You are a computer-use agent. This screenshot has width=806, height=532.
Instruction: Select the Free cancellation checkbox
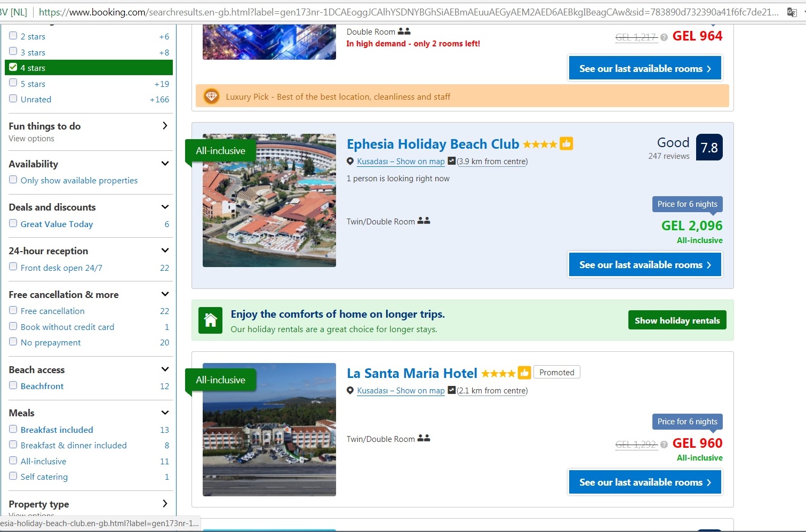(x=13, y=310)
